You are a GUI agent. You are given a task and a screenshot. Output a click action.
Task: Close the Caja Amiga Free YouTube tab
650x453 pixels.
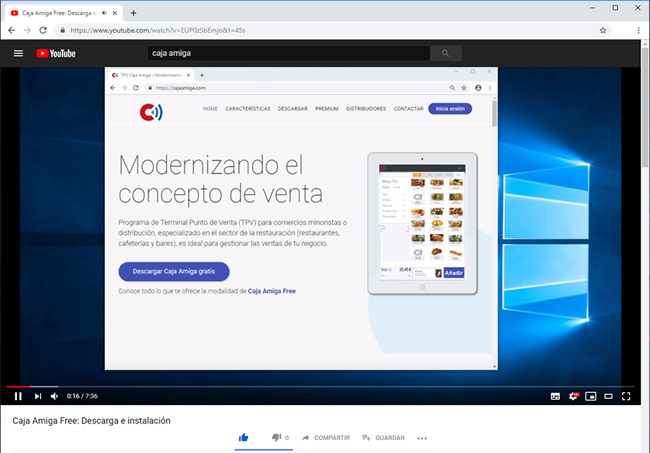coord(115,13)
